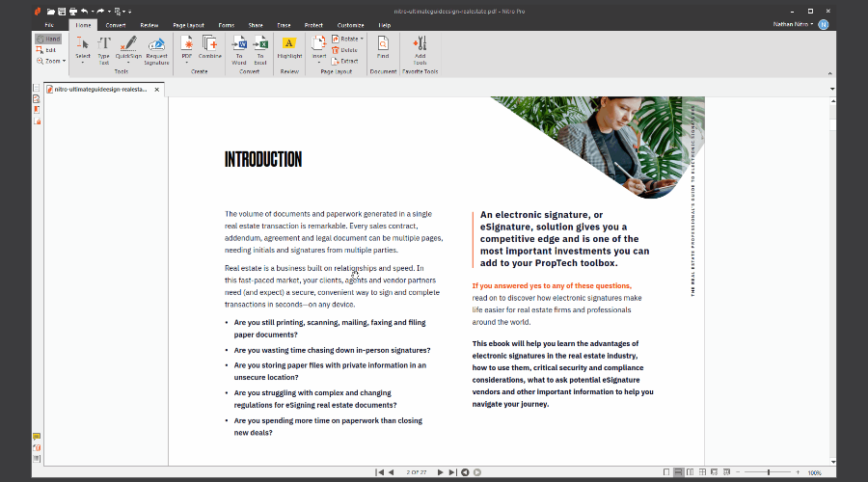Close the nitro-ultimateguideesign document tab
The image size is (868, 482).
[x=156, y=89]
